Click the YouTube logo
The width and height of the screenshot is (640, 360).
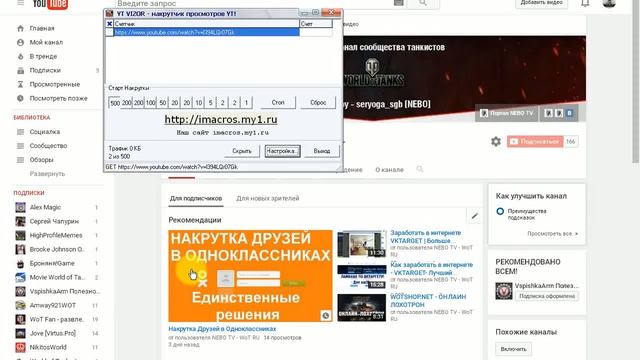coord(50,4)
